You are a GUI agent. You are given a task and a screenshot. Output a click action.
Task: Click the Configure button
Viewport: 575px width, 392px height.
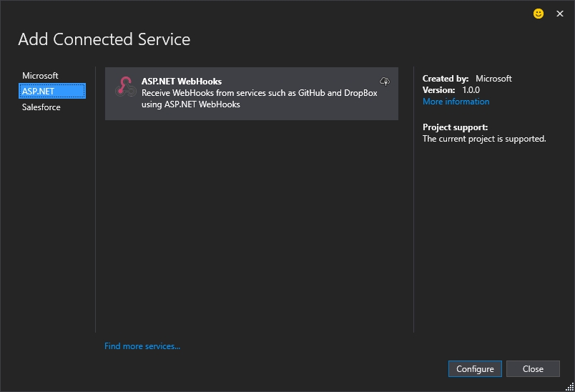tap(475, 369)
